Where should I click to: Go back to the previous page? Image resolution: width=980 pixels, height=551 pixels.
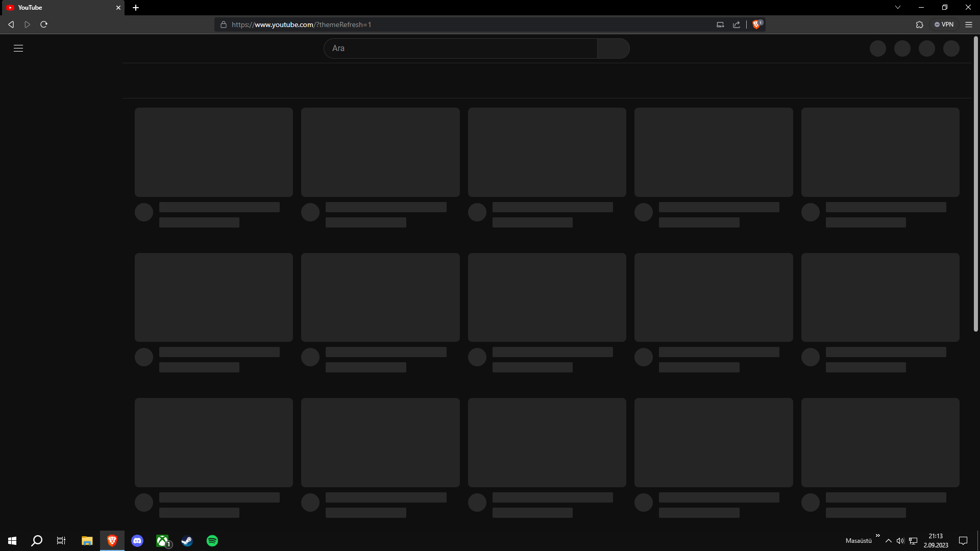point(11,24)
